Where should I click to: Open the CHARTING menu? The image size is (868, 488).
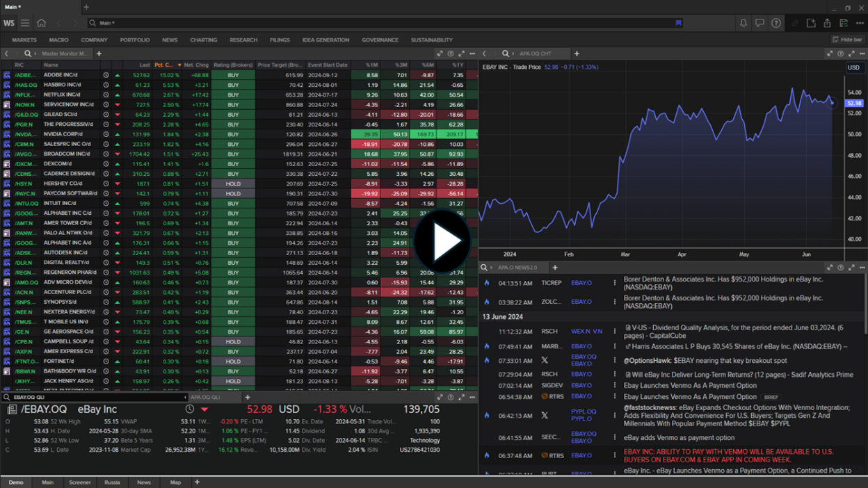coord(203,40)
